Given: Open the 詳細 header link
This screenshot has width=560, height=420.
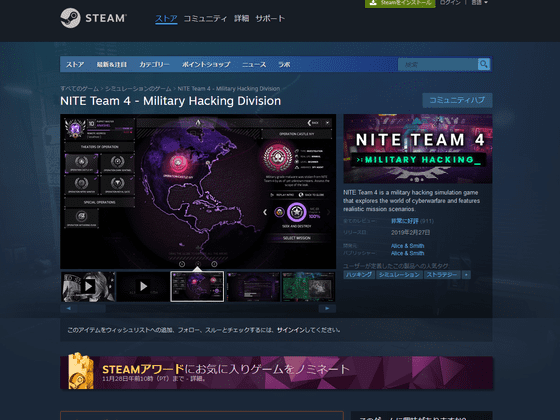Looking at the screenshot, I should [x=241, y=19].
